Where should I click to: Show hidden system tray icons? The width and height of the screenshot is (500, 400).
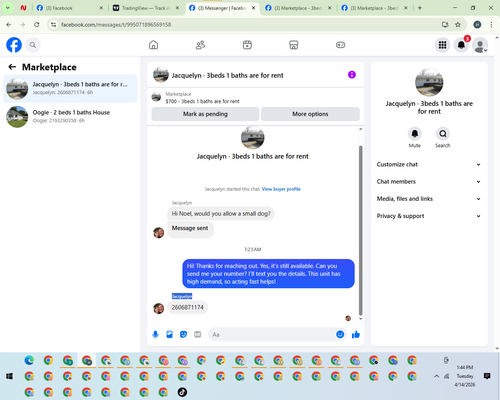[436, 376]
